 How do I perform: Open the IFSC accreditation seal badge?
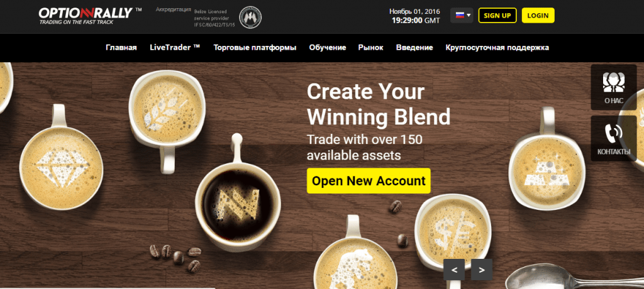pyautogui.click(x=250, y=17)
